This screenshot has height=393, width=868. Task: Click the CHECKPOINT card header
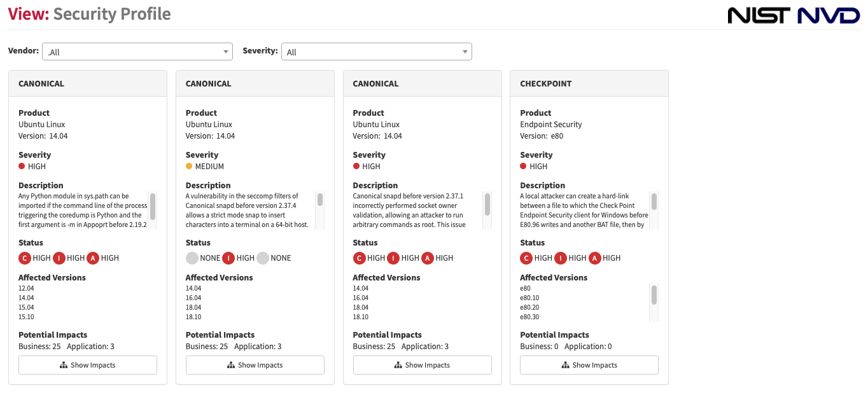click(x=589, y=83)
